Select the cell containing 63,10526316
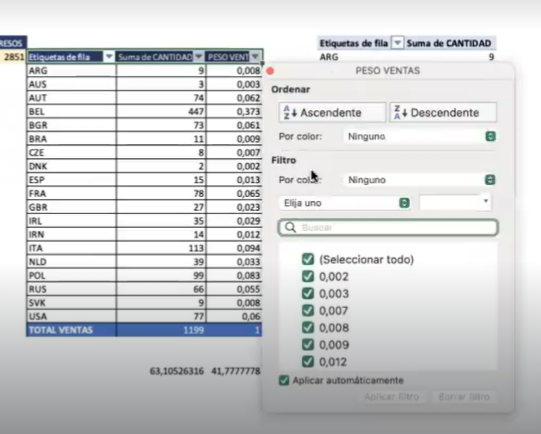Image resolution: width=541 pixels, height=434 pixels. [177, 371]
